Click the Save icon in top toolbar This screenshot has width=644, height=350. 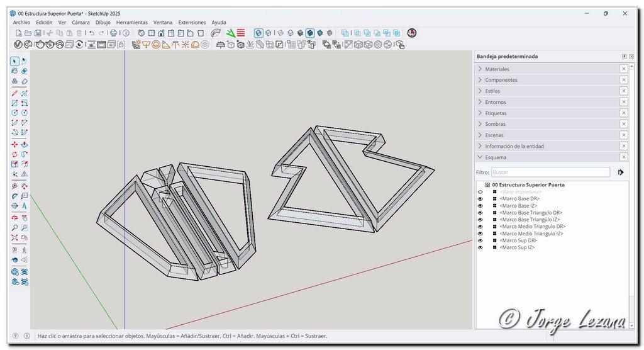click(38, 33)
